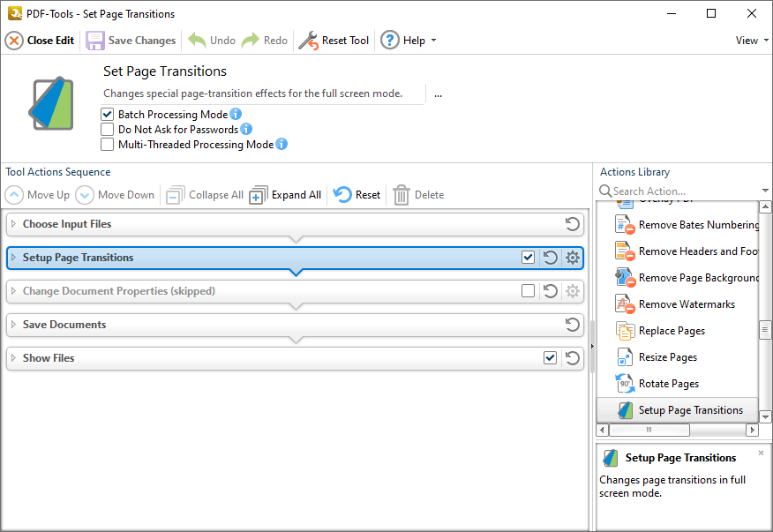773x532 pixels.
Task: Click the Search Action input field
Action: (686, 191)
